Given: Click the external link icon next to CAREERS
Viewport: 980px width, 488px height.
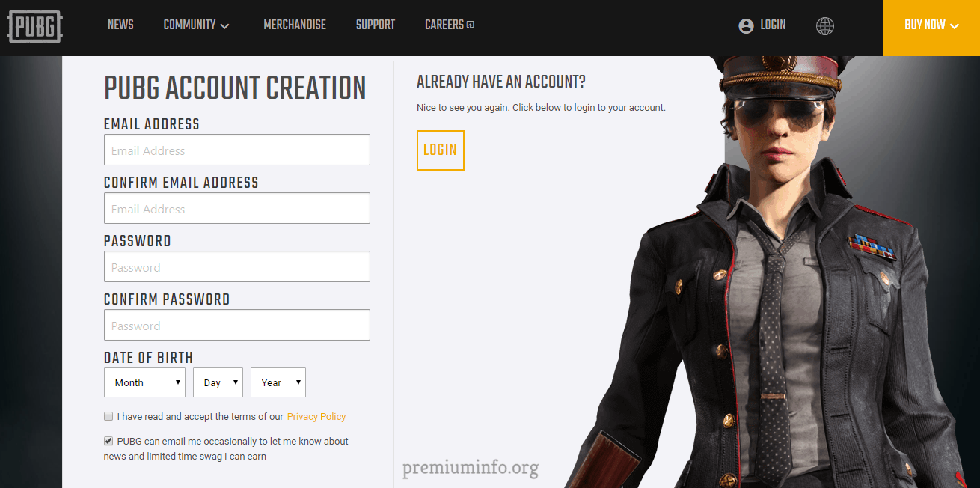Looking at the screenshot, I should point(471,25).
